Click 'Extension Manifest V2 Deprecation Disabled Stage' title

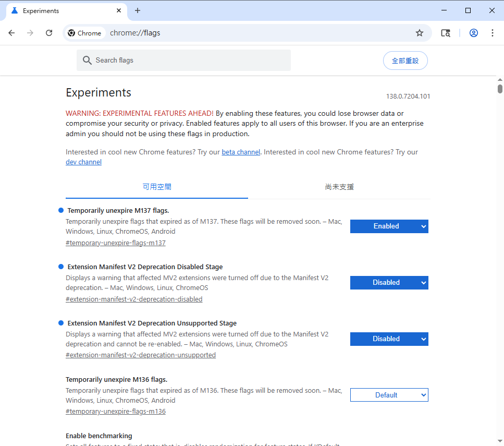click(145, 267)
